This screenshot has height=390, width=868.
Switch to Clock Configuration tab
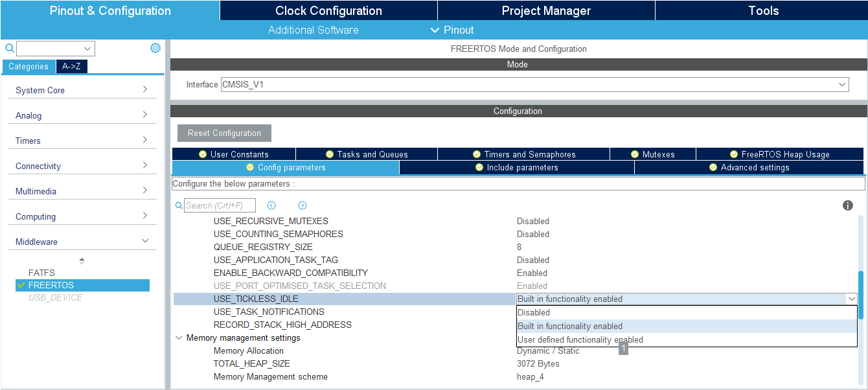328,10
